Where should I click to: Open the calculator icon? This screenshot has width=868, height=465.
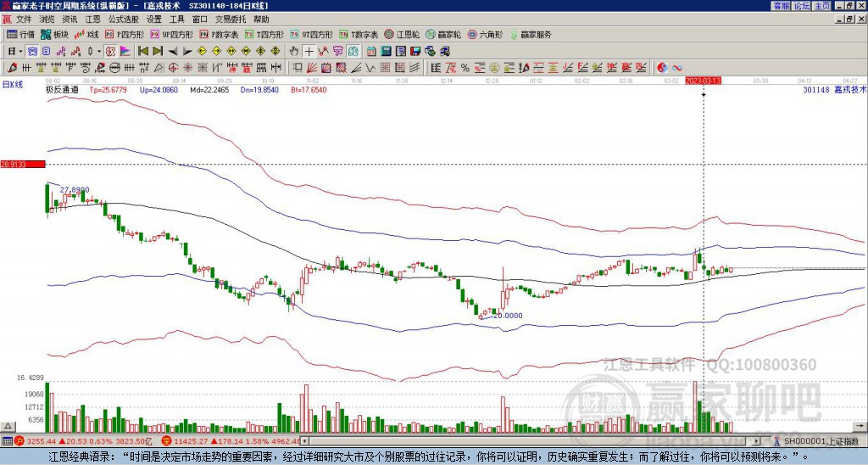click(386, 51)
